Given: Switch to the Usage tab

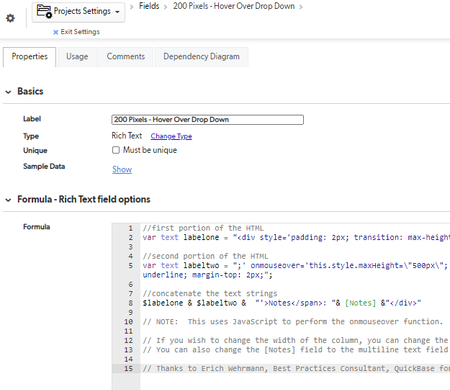Looking at the screenshot, I should (x=77, y=57).
